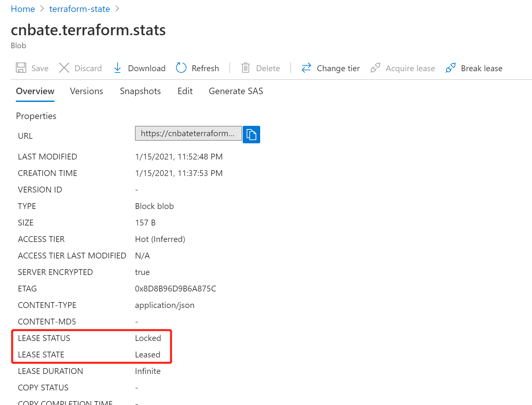The height and width of the screenshot is (405, 532).
Task: Open the Edit tab
Action: coord(185,91)
